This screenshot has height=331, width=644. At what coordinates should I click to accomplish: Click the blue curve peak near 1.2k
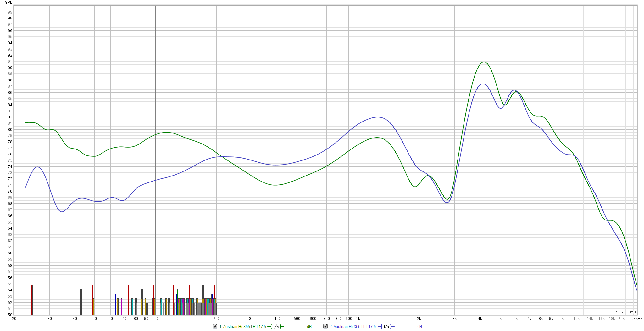[x=378, y=117]
